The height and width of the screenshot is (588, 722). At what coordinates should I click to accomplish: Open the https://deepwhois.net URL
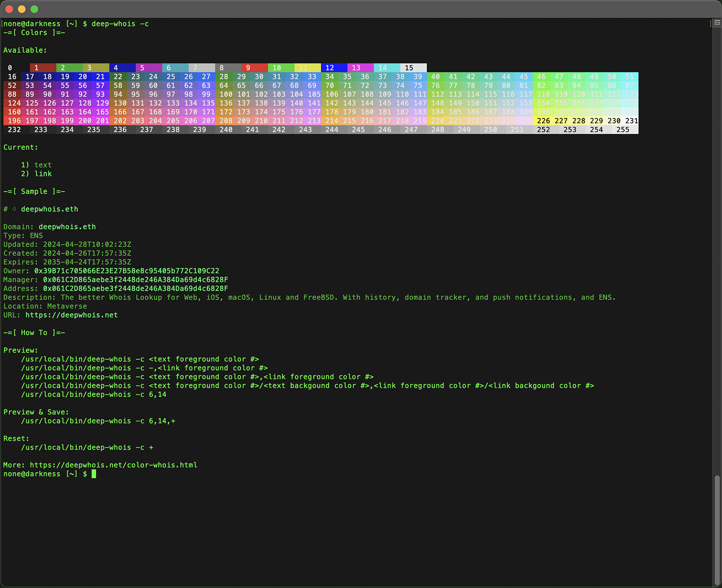(x=71, y=315)
